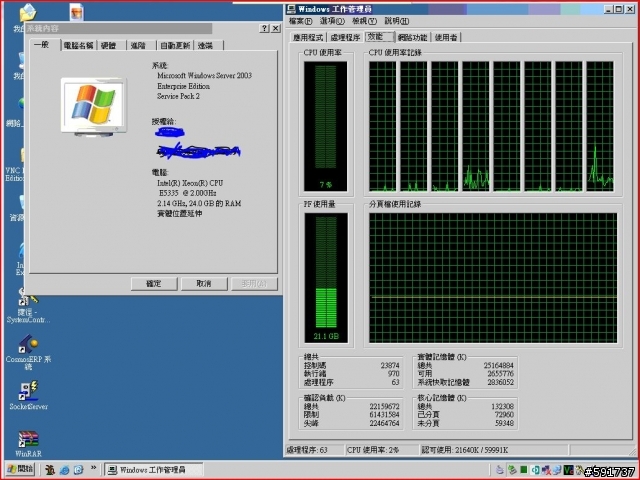Click the handles count value 23874

[390, 366]
